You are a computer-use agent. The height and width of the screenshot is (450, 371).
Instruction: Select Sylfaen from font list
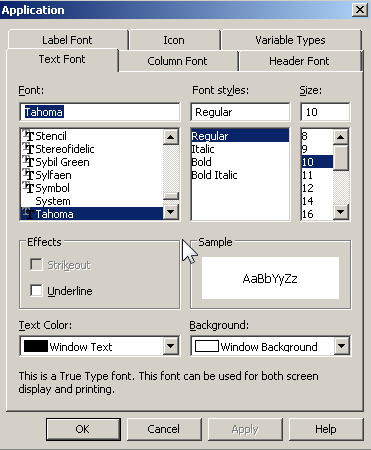92,175
